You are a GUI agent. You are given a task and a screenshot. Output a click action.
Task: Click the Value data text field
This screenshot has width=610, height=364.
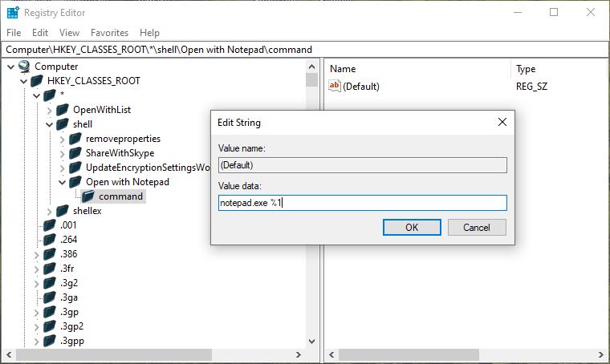[362, 203]
